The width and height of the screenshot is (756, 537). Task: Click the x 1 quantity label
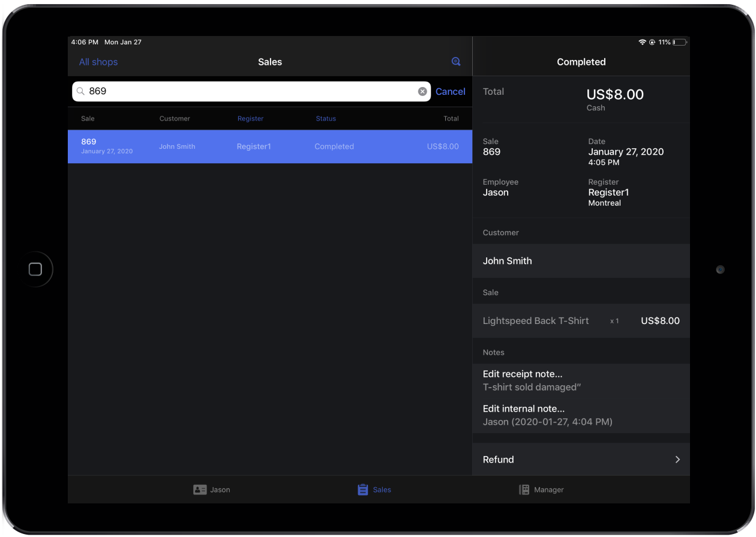click(614, 322)
